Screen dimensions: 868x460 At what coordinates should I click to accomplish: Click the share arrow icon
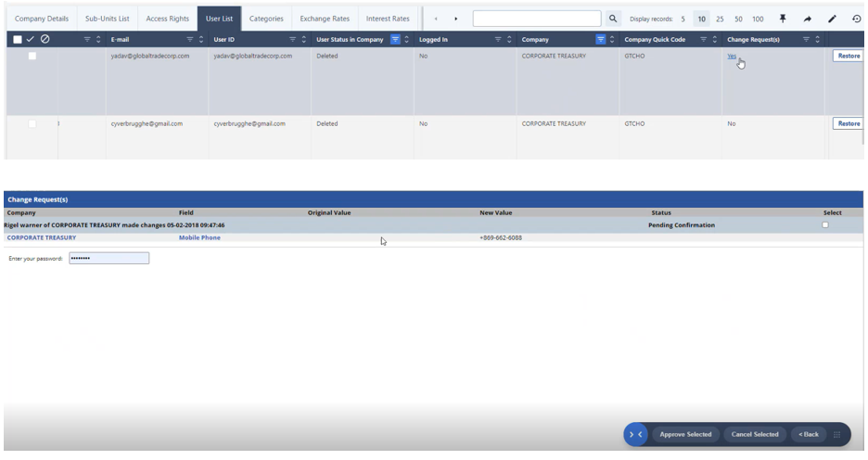tap(808, 19)
